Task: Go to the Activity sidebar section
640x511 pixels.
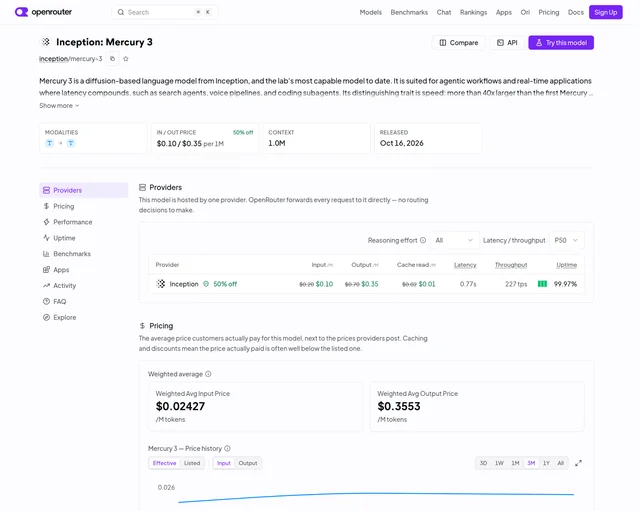Action: (x=84, y=286)
